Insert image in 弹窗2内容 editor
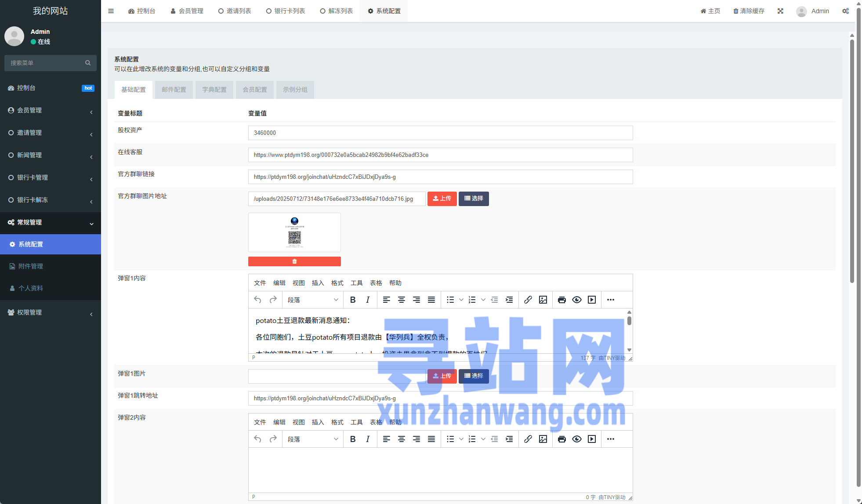The width and height of the screenshot is (862, 504). click(x=543, y=439)
